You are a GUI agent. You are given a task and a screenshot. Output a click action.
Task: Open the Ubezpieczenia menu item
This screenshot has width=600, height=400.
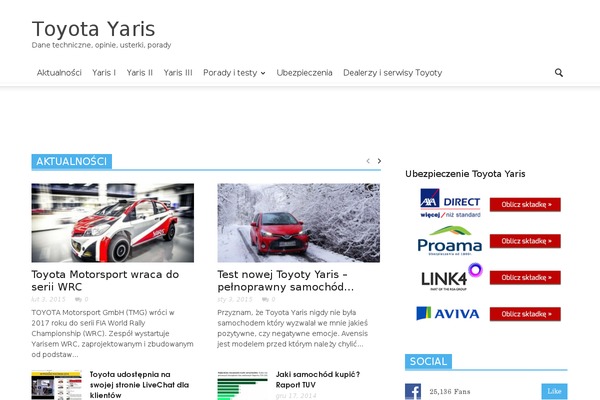[x=304, y=73]
